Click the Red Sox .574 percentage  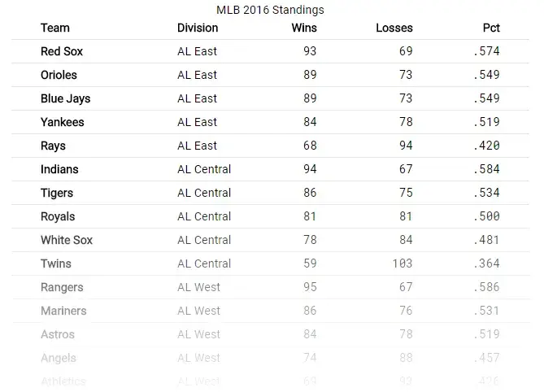pos(486,51)
